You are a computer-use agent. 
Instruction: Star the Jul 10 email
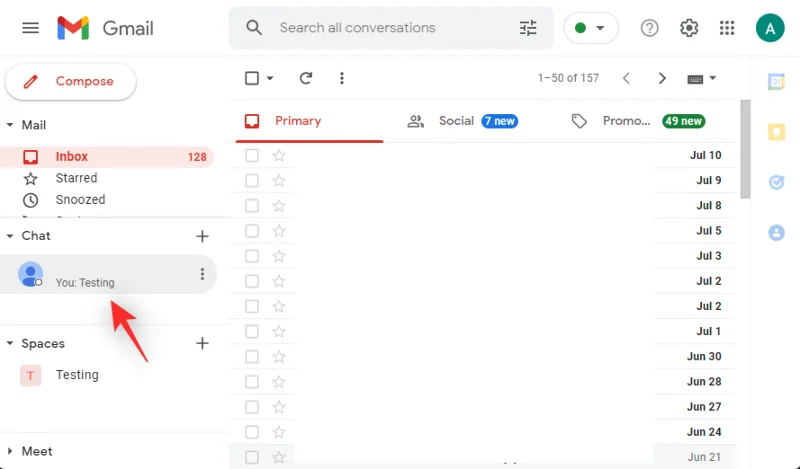click(279, 155)
